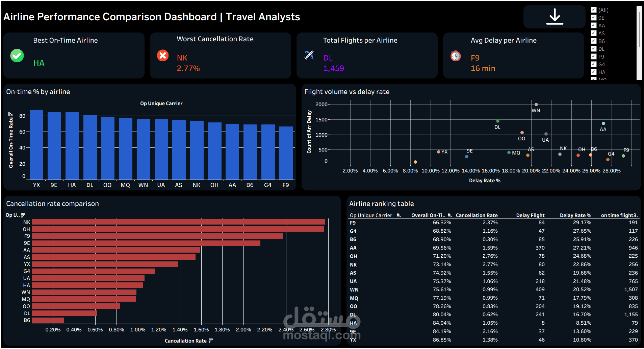Viewport: 644px width, 349px height.
Task: Uncheck the AS carrier filter checkbox
Action: 594,33
